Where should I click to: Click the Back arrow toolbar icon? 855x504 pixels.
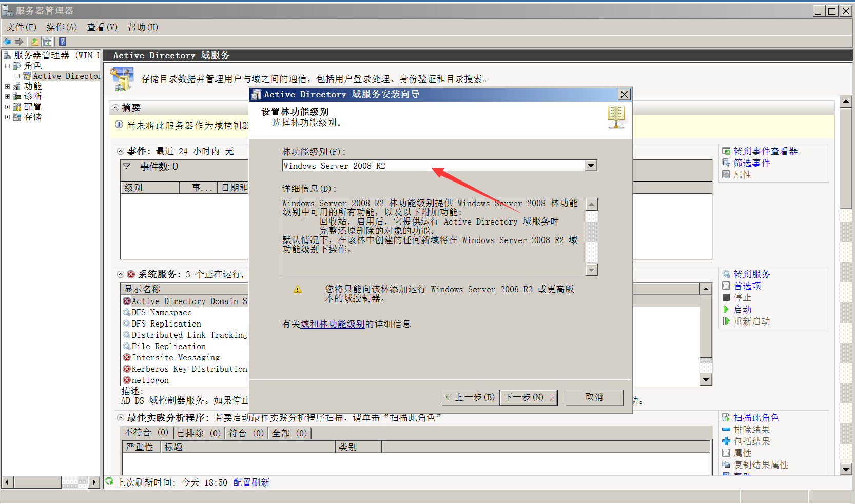pos(7,42)
